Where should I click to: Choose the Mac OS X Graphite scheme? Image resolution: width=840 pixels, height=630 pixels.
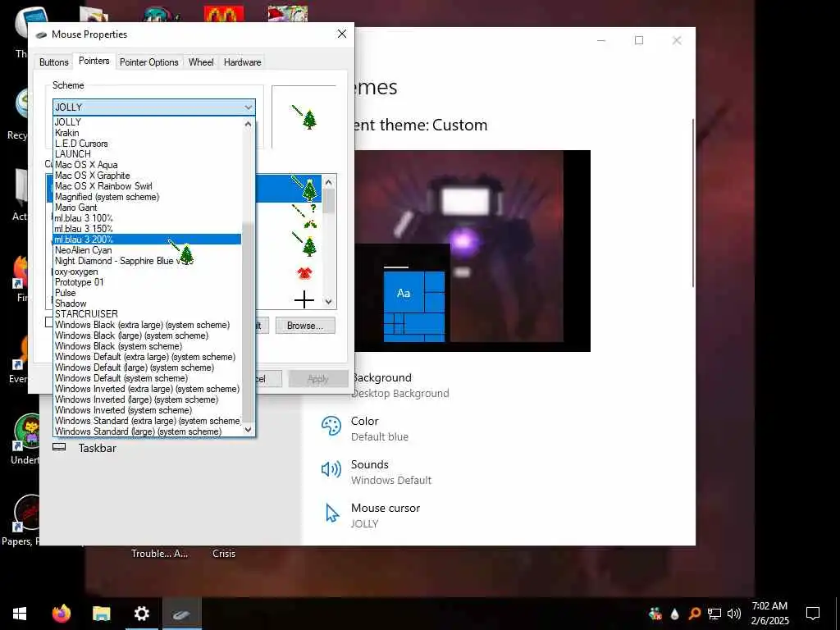click(148, 176)
